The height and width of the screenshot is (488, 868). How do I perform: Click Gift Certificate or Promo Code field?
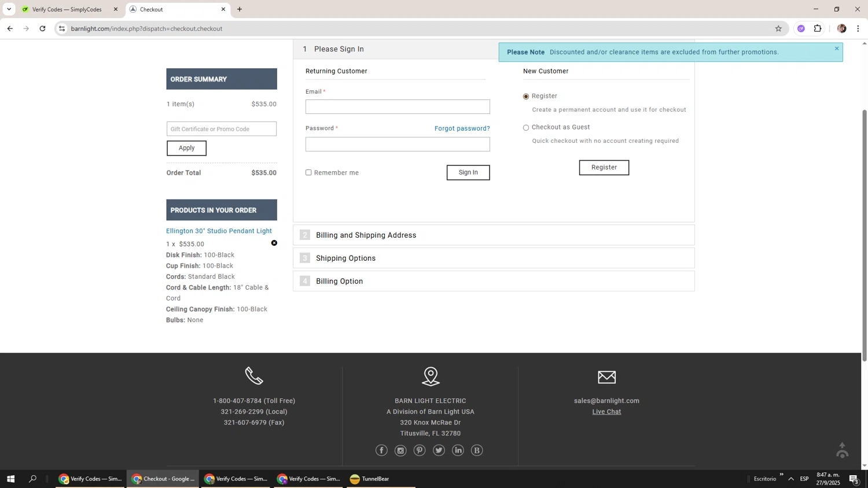pos(222,129)
